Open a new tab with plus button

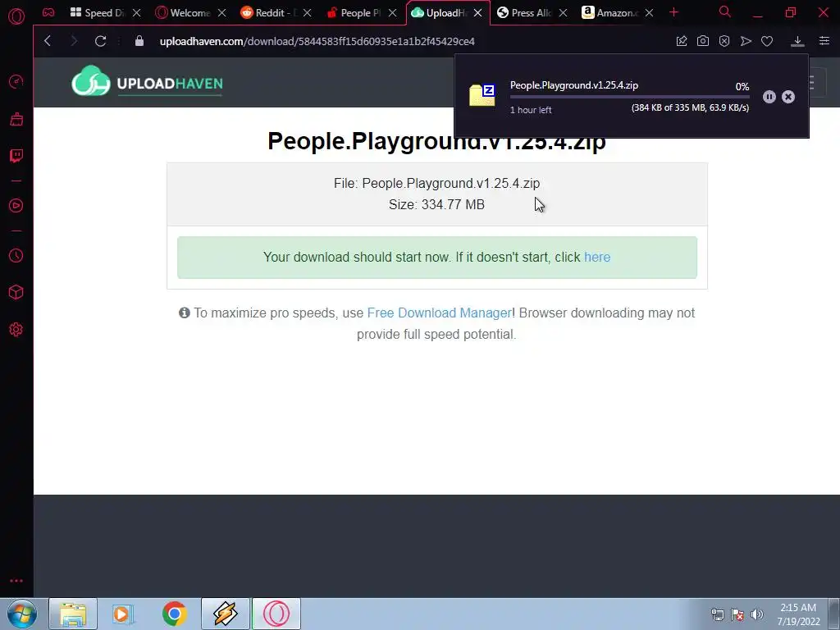point(674,12)
